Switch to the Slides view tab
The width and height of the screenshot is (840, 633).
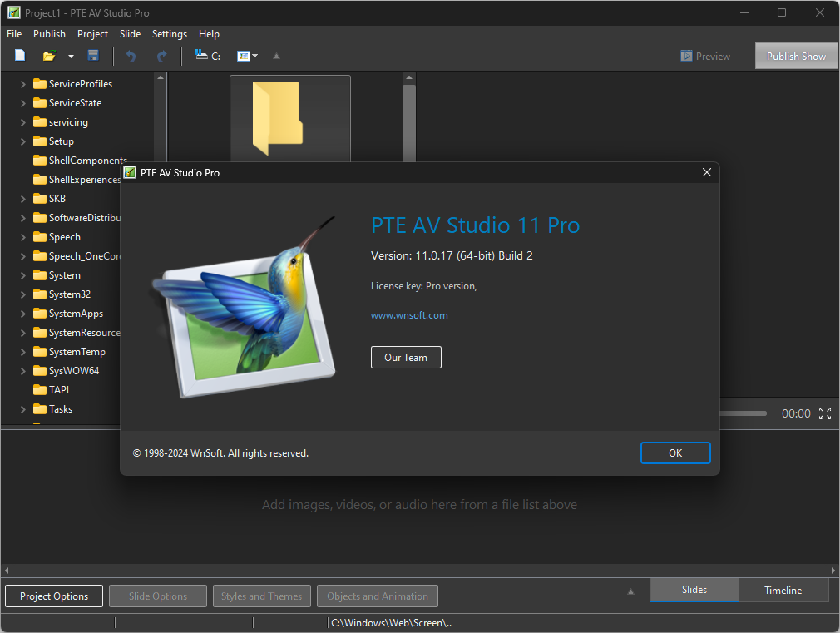(694, 590)
